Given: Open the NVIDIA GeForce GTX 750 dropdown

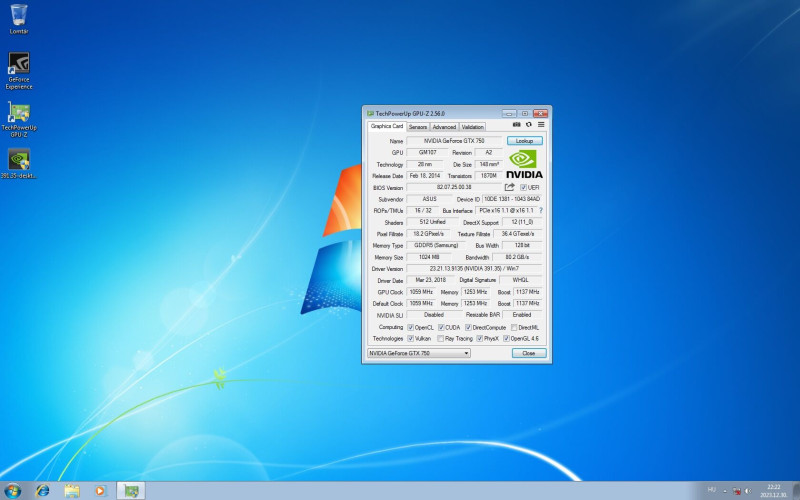Looking at the screenshot, I should [419, 353].
